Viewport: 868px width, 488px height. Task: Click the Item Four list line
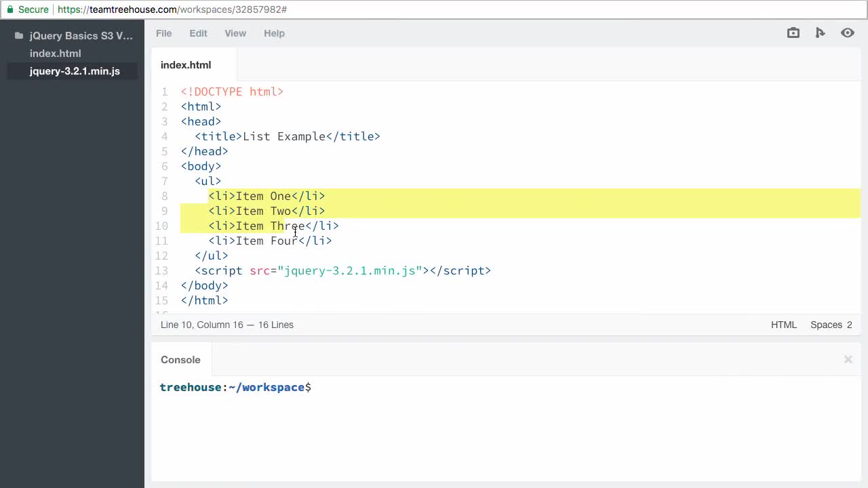point(270,241)
